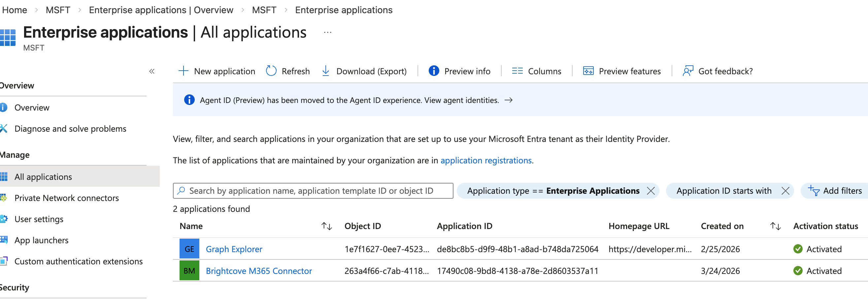The height and width of the screenshot is (299, 868).
Task: Select Private Network connectors in sidebar
Action: tap(66, 198)
